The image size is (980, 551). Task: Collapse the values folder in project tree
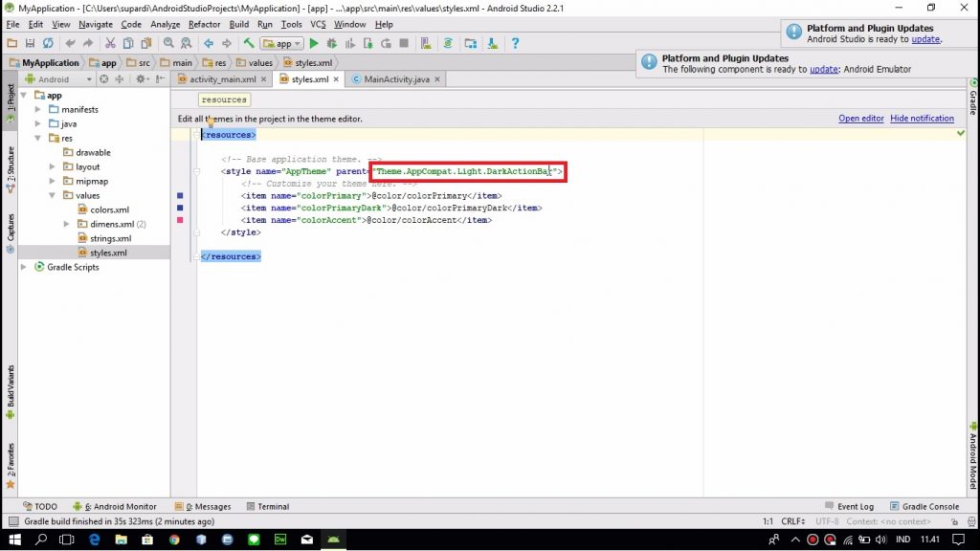pos(53,195)
